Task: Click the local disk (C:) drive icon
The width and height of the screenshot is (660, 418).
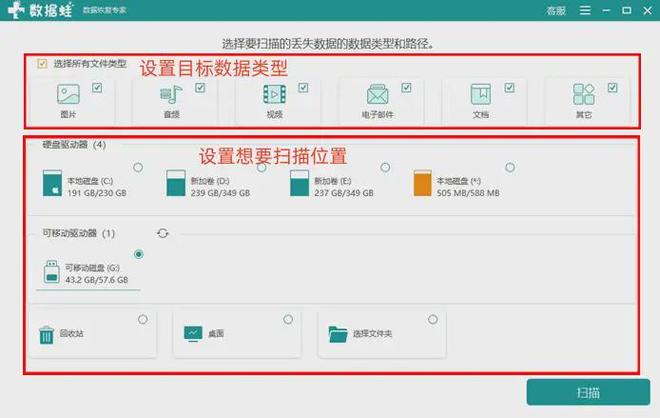Action: (52, 183)
